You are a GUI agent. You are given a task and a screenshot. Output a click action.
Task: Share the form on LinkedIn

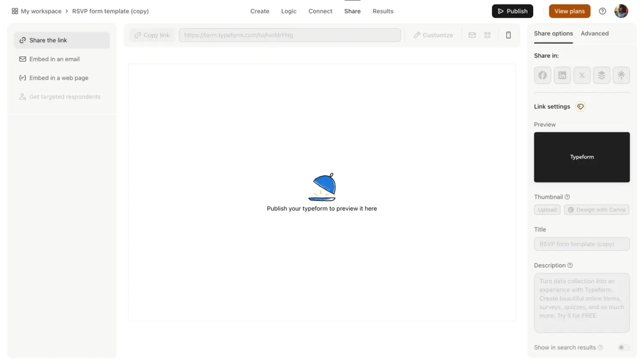562,75
